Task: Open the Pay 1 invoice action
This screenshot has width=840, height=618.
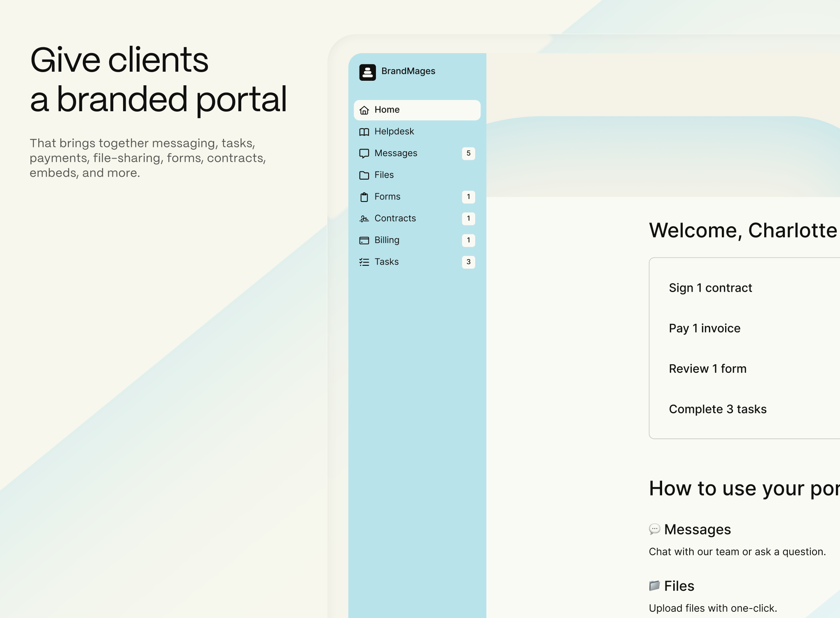Action: click(705, 328)
